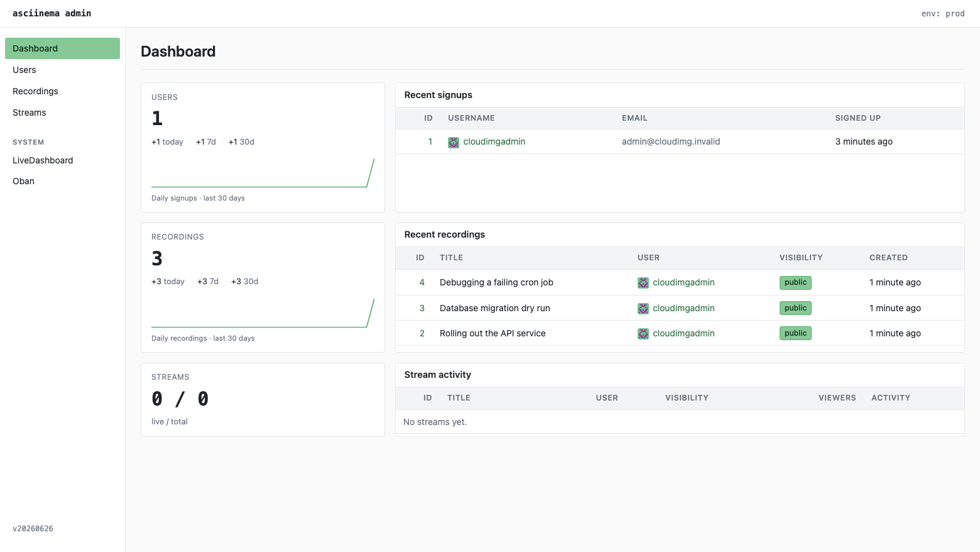Open cloudimgadmin link in 'Database migration dry run' row
This screenshot has height=552, width=980.
683,308
